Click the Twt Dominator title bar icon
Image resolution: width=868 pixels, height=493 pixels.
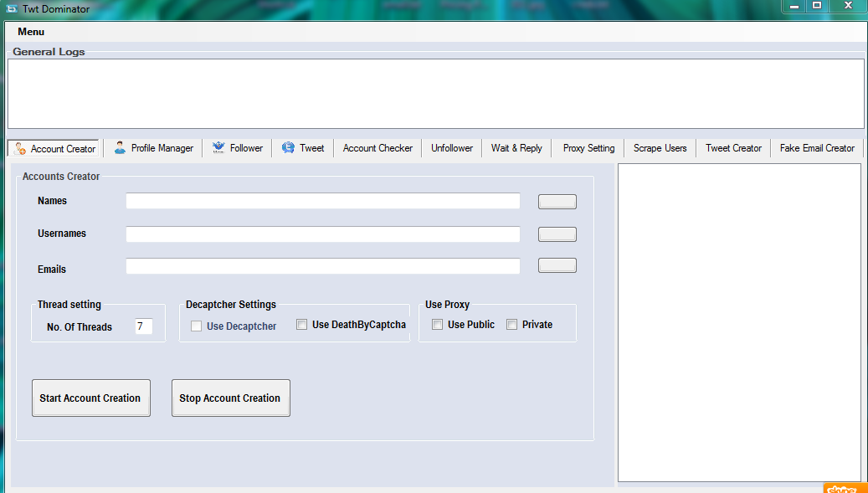[x=12, y=9]
